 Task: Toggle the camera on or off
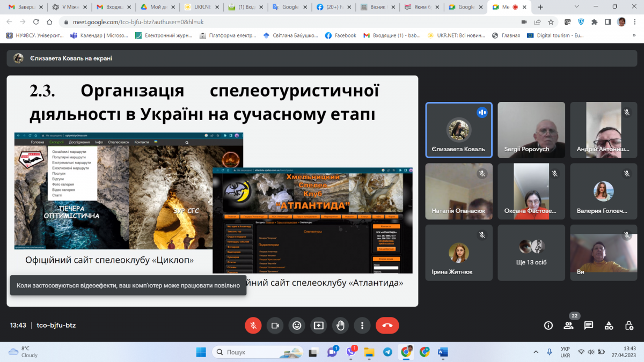click(x=275, y=325)
